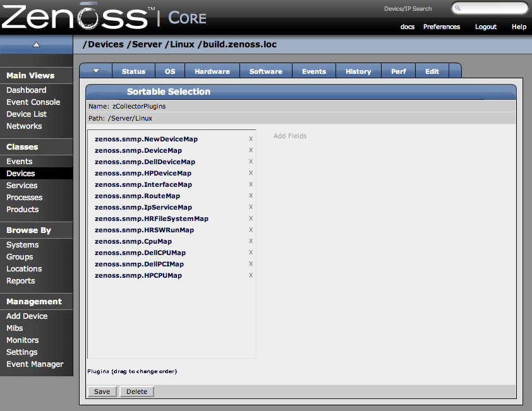Screen dimensions: 532x411
Task: Remove zenoss.snmp.HPCPUMap with its X icon
Action: [251, 275]
